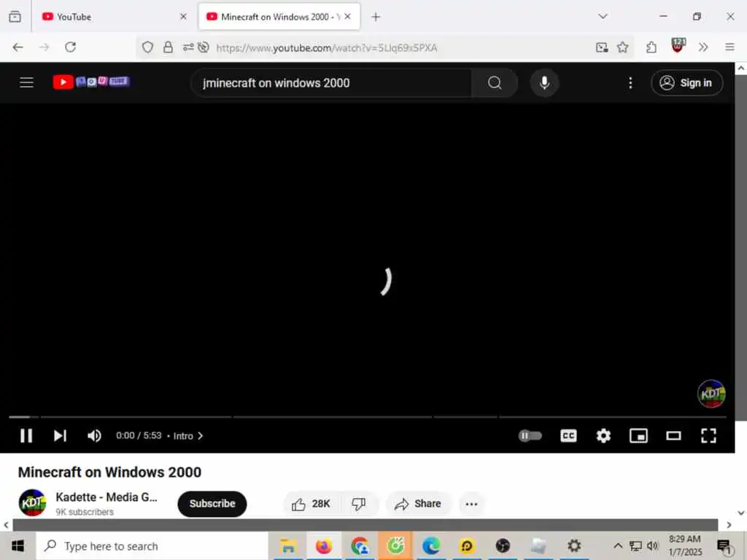Screen dimensions: 747x560
Task: Open the notification center
Action: click(724, 547)
